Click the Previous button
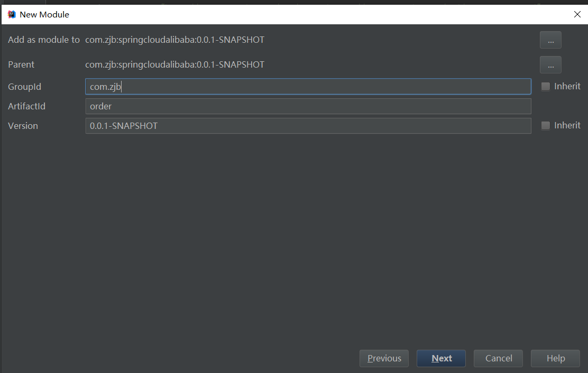Screen dimensions: 588x373 (x=384, y=358)
